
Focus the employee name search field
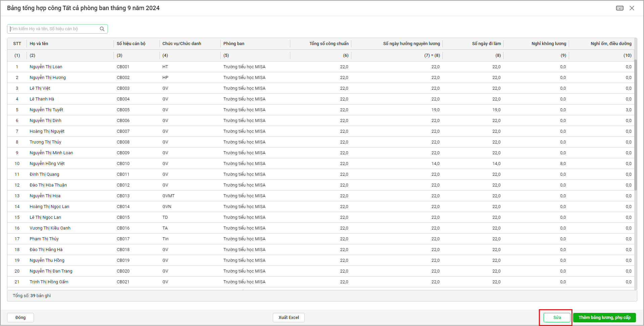pyautogui.click(x=54, y=29)
